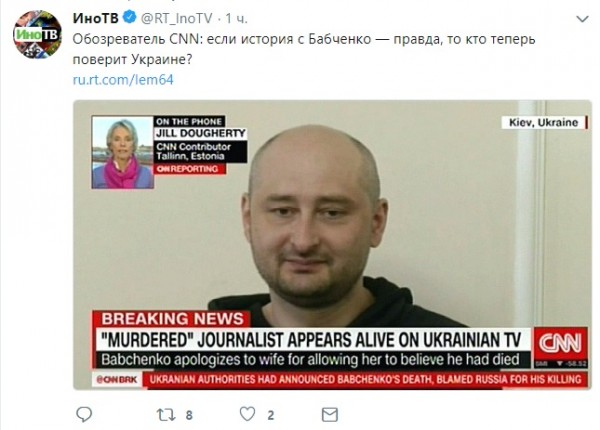Open the ИноТВ profile avatar
This screenshot has width=600, height=430.
(37, 34)
